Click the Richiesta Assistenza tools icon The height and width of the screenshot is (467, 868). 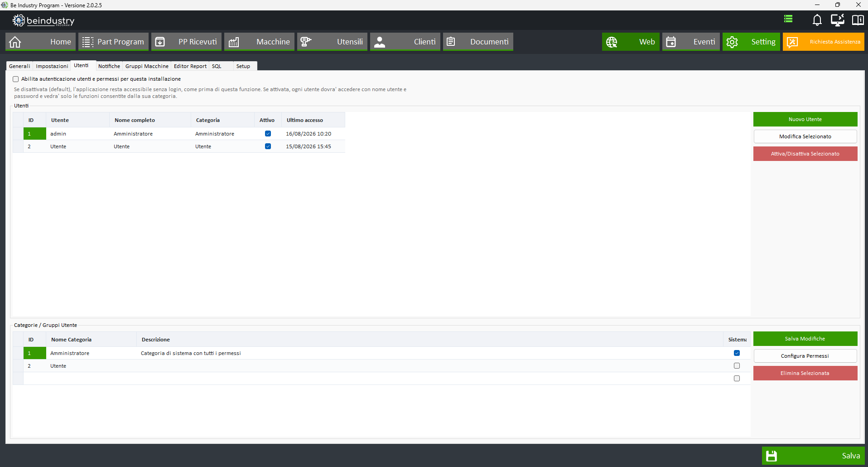point(792,42)
